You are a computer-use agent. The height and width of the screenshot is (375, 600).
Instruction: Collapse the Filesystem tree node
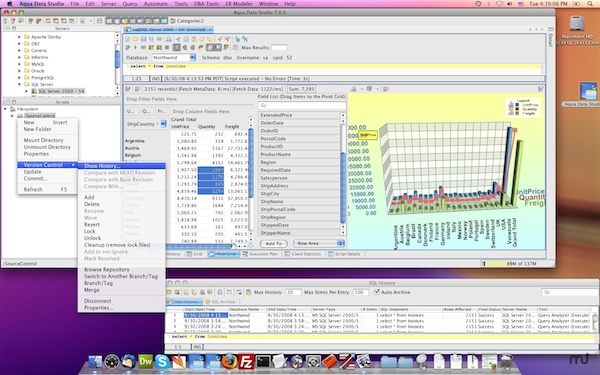pos(5,109)
